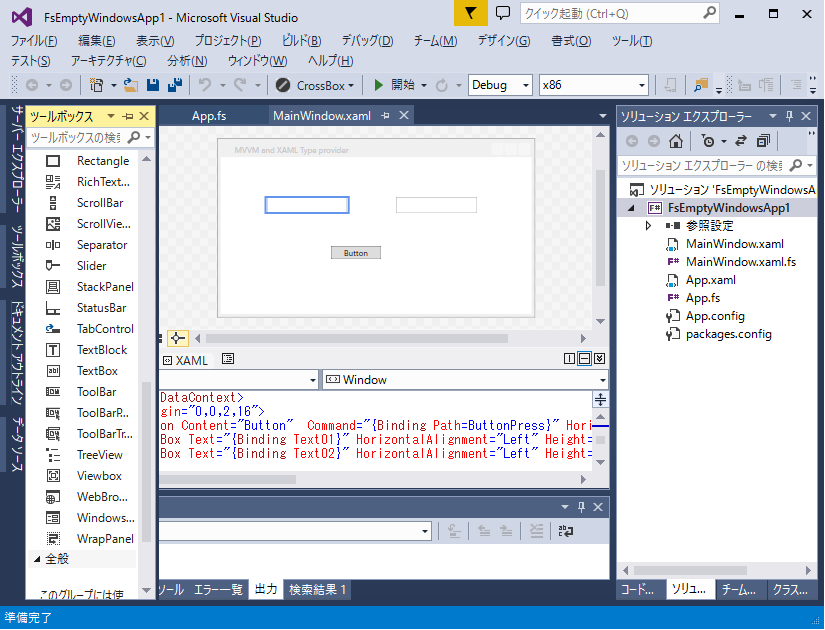This screenshot has width=825, height=630.
Task: Open the Window element dropdown in XAML editor
Action: coord(465,380)
